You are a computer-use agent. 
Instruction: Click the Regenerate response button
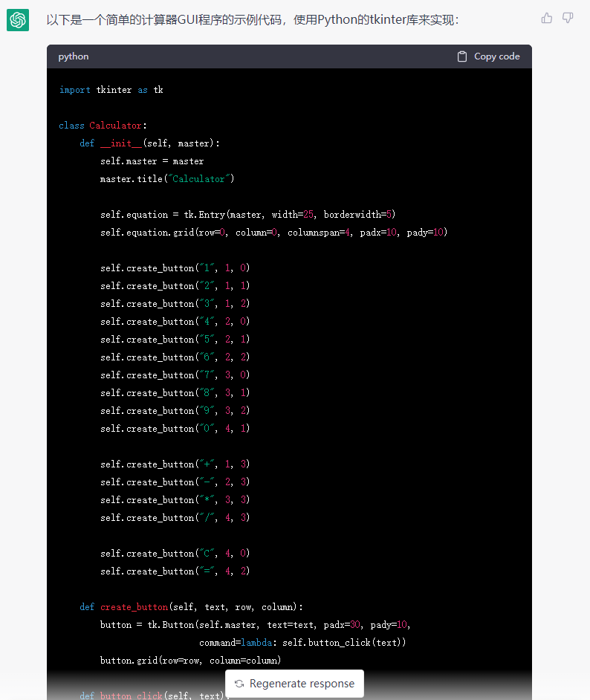point(294,684)
